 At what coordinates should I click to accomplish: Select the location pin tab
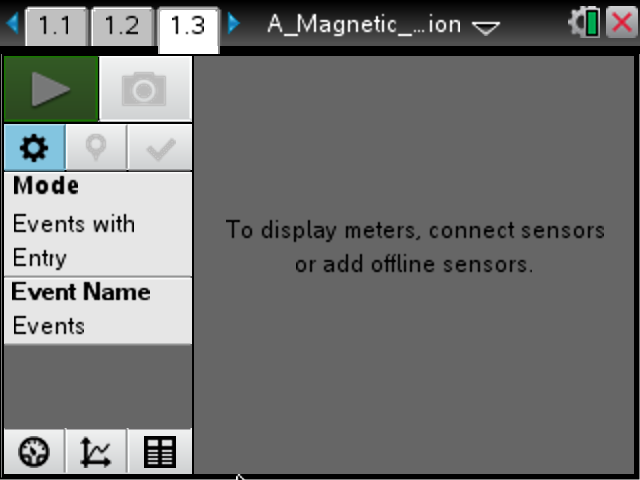coord(96,149)
